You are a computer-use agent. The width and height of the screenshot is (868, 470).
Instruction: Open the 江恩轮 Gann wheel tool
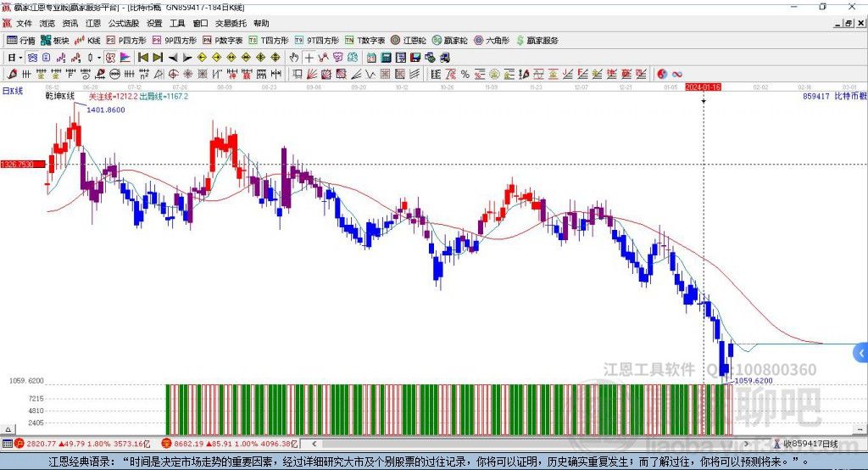(409, 40)
